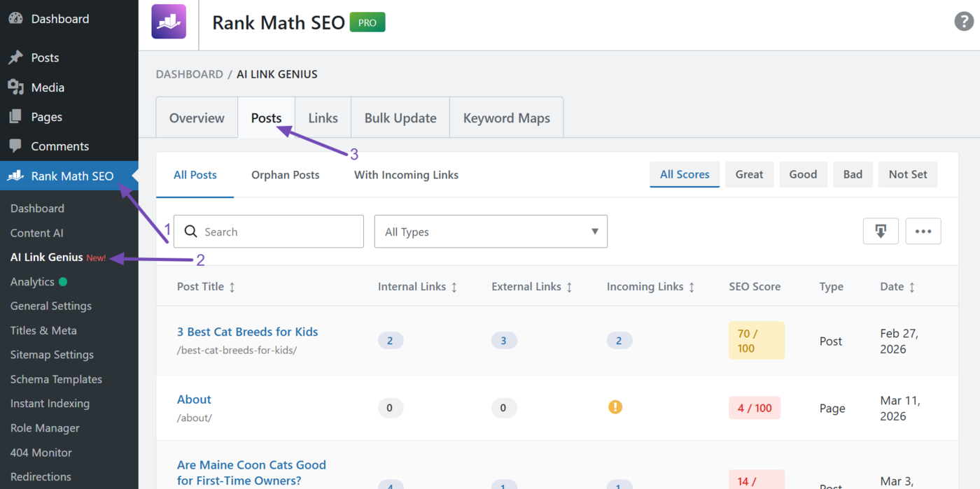
Task: Switch to the Posts tab
Action: [x=267, y=118]
